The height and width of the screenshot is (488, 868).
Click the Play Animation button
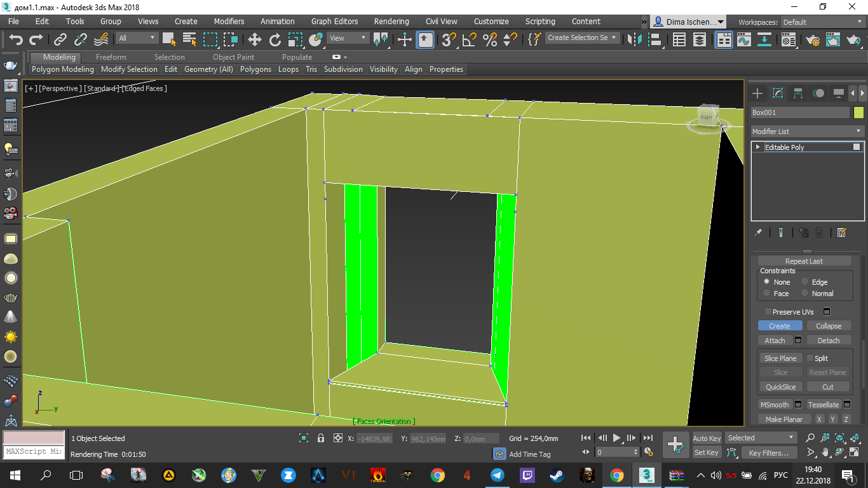pos(616,438)
